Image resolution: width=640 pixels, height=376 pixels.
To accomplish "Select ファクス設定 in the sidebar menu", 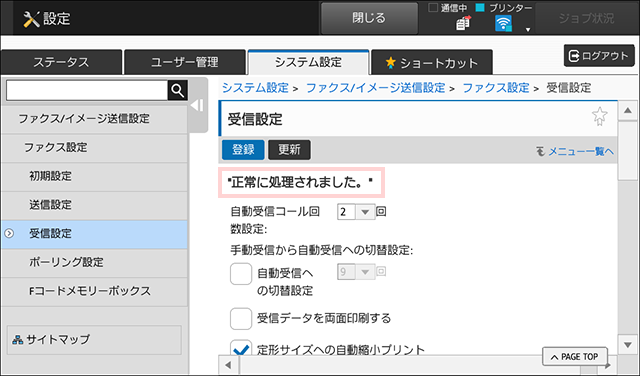I will (x=94, y=147).
